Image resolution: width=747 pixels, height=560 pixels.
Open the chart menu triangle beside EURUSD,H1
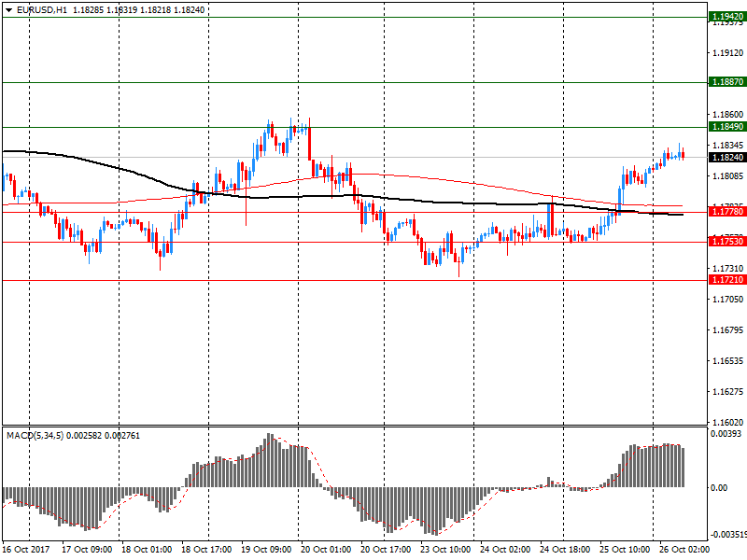tap(8, 10)
